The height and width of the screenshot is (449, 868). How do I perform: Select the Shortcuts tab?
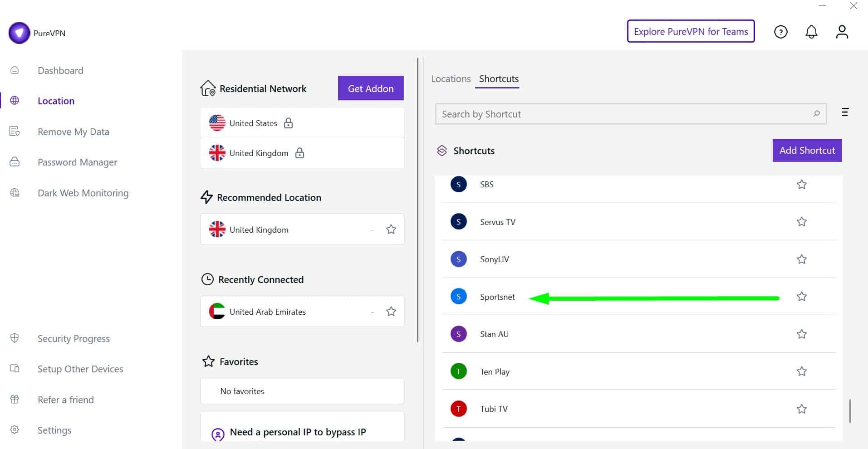(x=499, y=78)
